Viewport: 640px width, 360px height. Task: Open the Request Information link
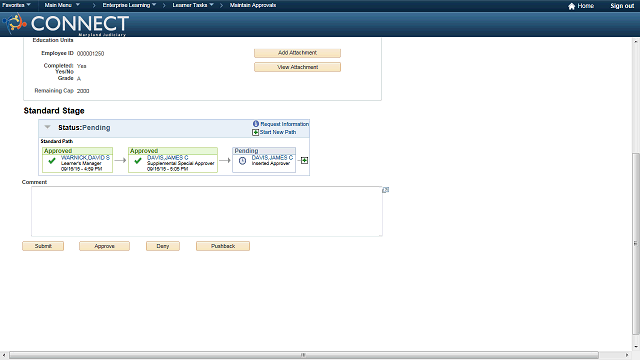(284, 124)
